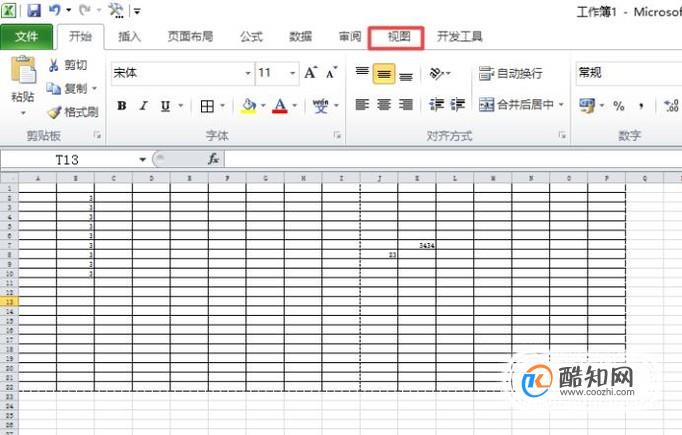Increase the indent

[458, 104]
